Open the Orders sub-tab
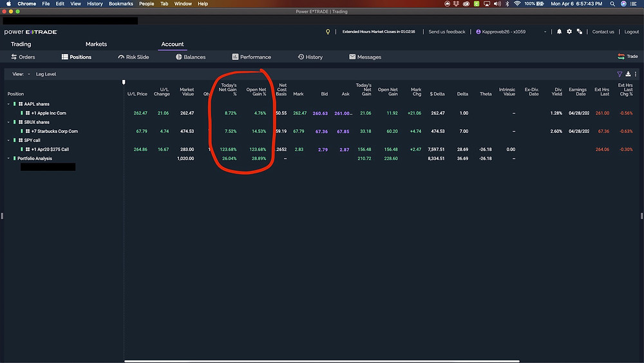Viewport: 644px width, 363px height. (23, 57)
